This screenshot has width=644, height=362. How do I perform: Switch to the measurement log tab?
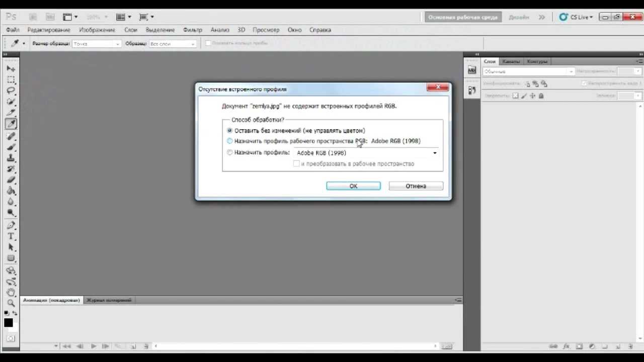tap(109, 300)
